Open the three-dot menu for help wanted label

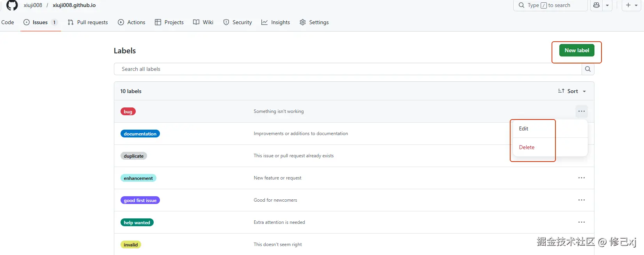(x=582, y=222)
